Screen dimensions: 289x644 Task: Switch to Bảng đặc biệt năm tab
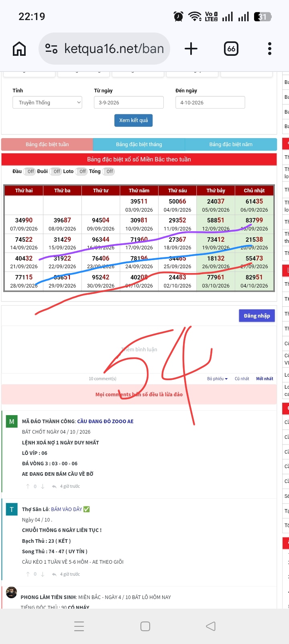(x=231, y=144)
